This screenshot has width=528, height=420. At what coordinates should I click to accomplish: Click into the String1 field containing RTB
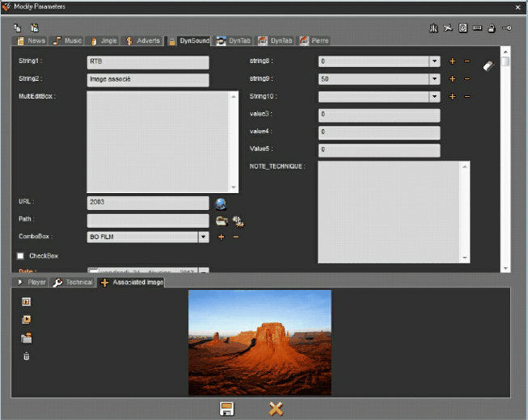pyautogui.click(x=147, y=61)
